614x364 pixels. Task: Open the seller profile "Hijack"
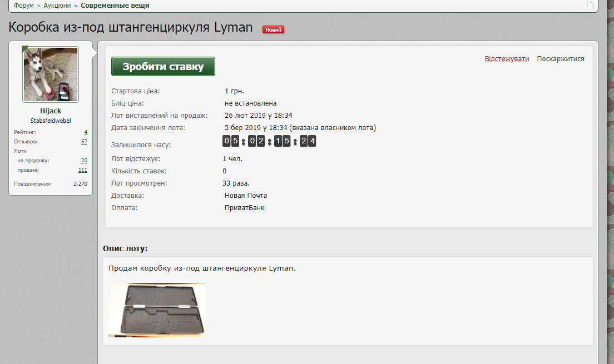(x=51, y=111)
